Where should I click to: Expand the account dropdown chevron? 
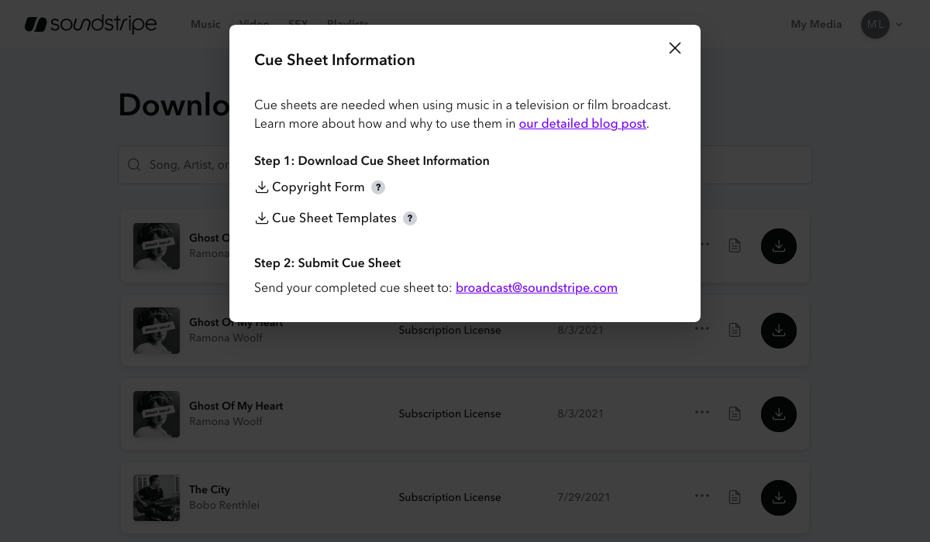click(x=899, y=25)
